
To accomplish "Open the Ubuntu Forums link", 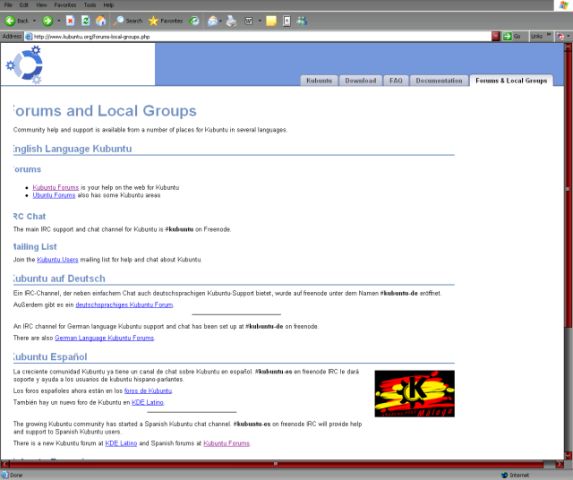I will 54,195.
